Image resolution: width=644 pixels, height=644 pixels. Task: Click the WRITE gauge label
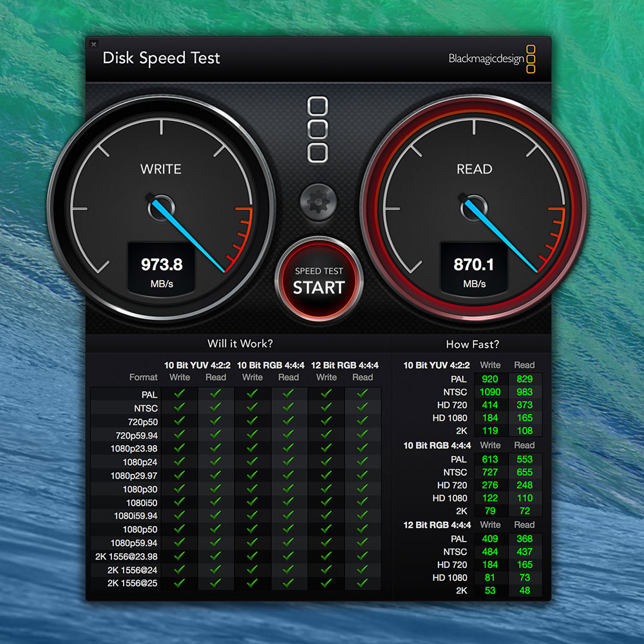click(160, 169)
